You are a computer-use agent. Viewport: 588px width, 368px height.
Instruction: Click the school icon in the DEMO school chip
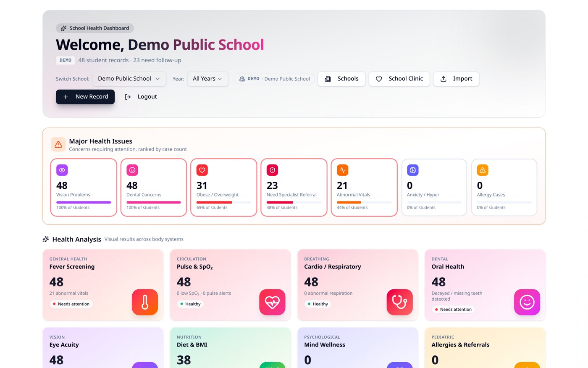(242, 79)
